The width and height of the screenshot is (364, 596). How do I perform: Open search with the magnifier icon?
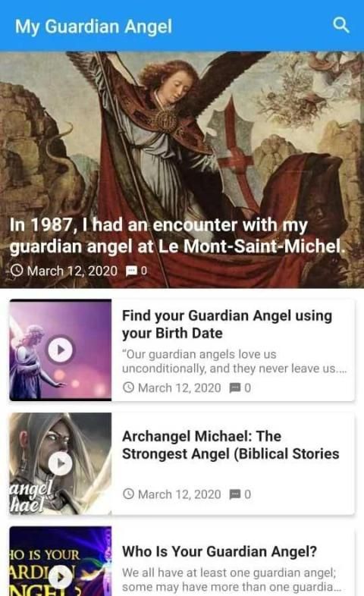(x=340, y=25)
